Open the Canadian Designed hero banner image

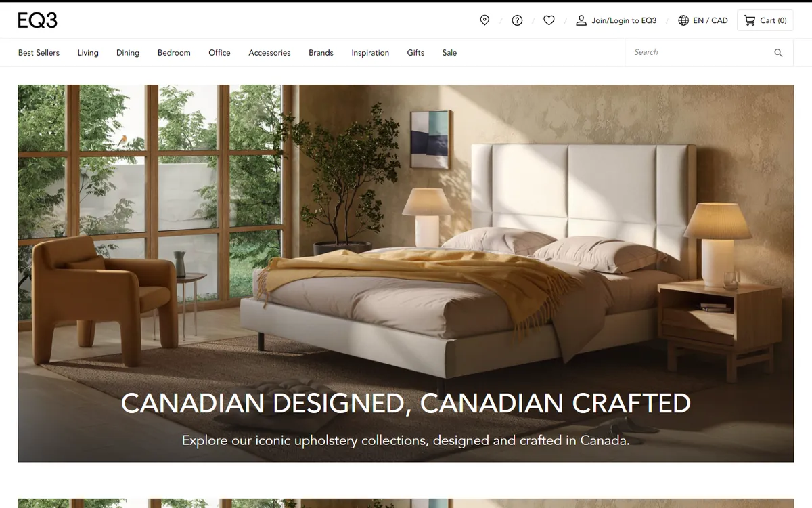pyautogui.click(x=406, y=273)
